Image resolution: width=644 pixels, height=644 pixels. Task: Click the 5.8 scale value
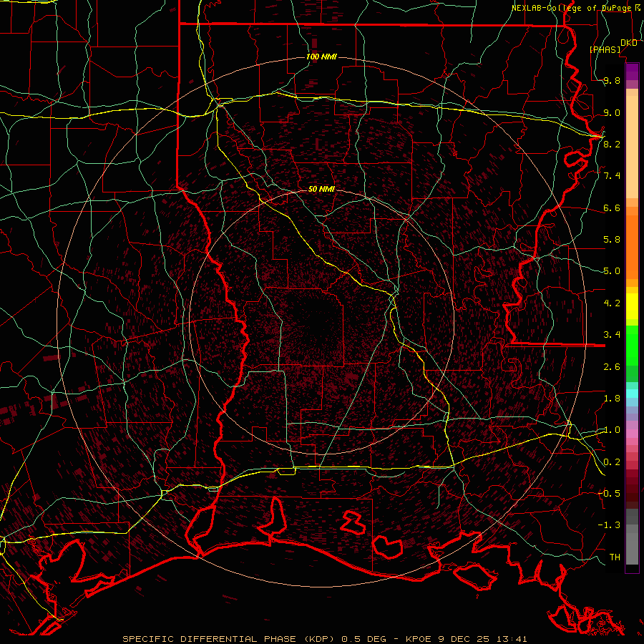click(x=612, y=240)
